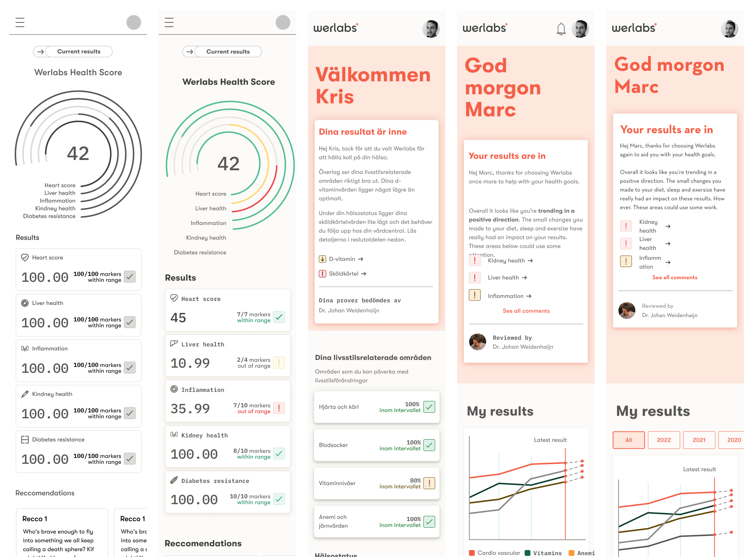The image size is (756, 557).
Task: Toggle the Heart score checkbox marker
Action: (x=129, y=277)
